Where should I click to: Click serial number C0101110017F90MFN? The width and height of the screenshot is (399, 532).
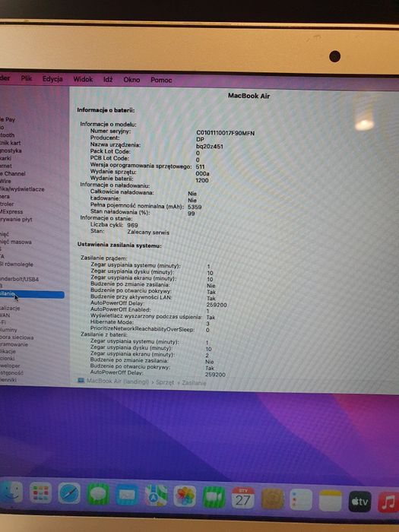click(x=225, y=133)
